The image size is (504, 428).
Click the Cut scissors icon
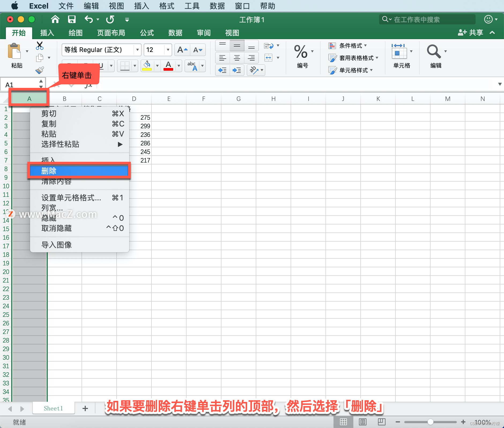click(x=40, y=46)
